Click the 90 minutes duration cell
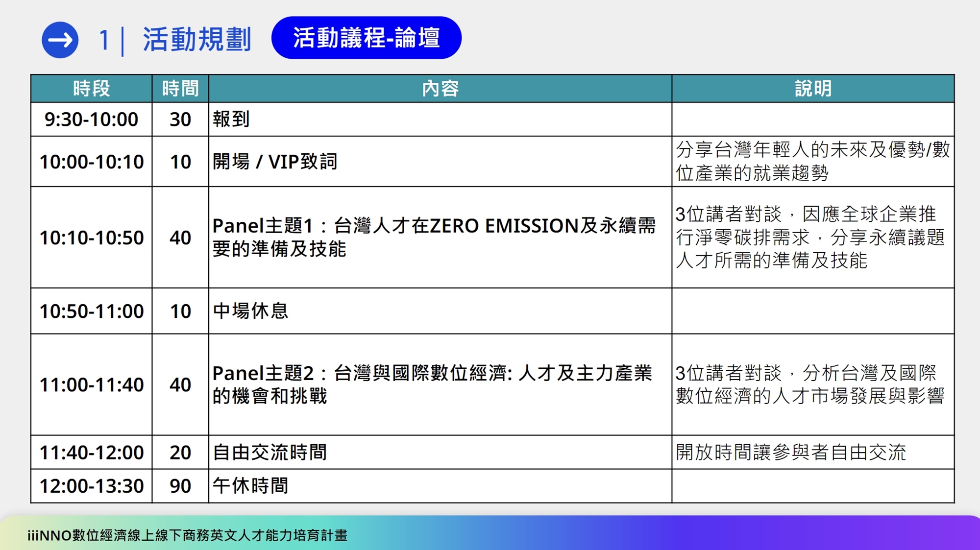Viewport: 980px width, 550px height. 180,486
